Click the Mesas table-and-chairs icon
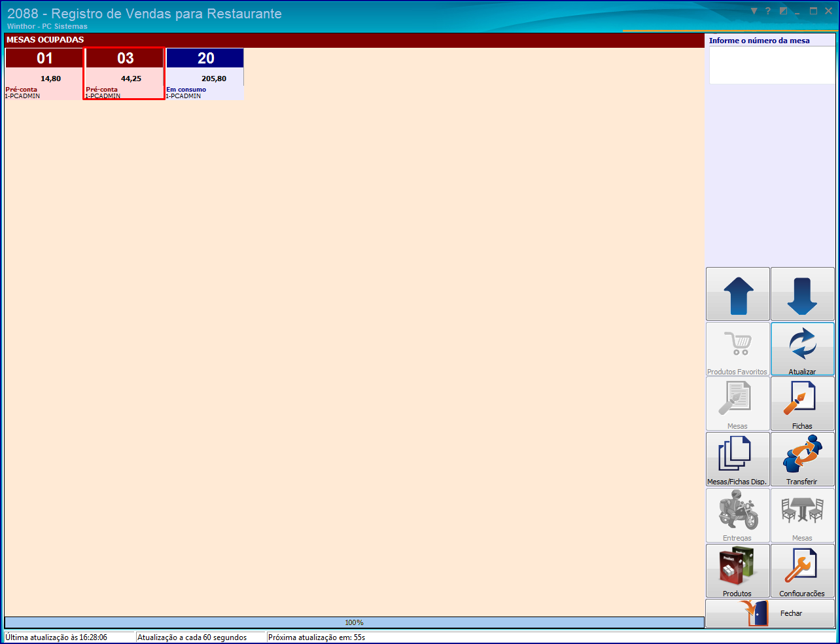The height and width of the screenshot is (644, 840). 803,515
